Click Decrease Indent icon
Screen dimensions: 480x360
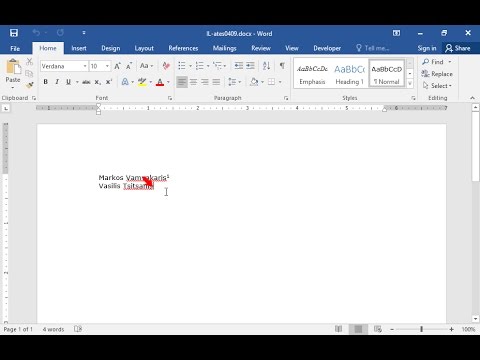(239, 66)
